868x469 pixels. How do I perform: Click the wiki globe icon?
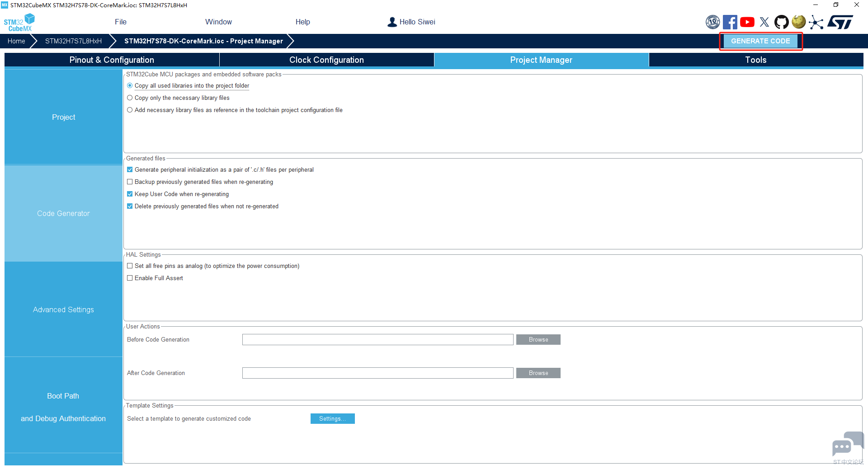(798, 22)
